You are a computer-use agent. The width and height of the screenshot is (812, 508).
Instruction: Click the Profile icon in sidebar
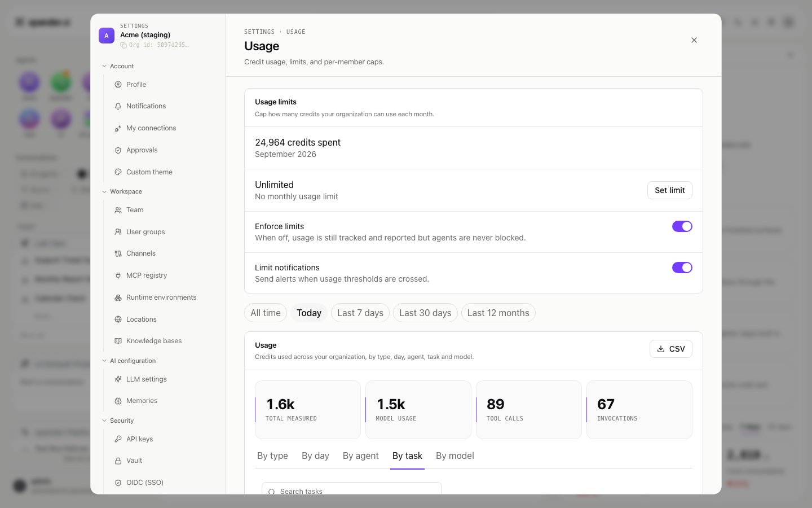(118, 85)
